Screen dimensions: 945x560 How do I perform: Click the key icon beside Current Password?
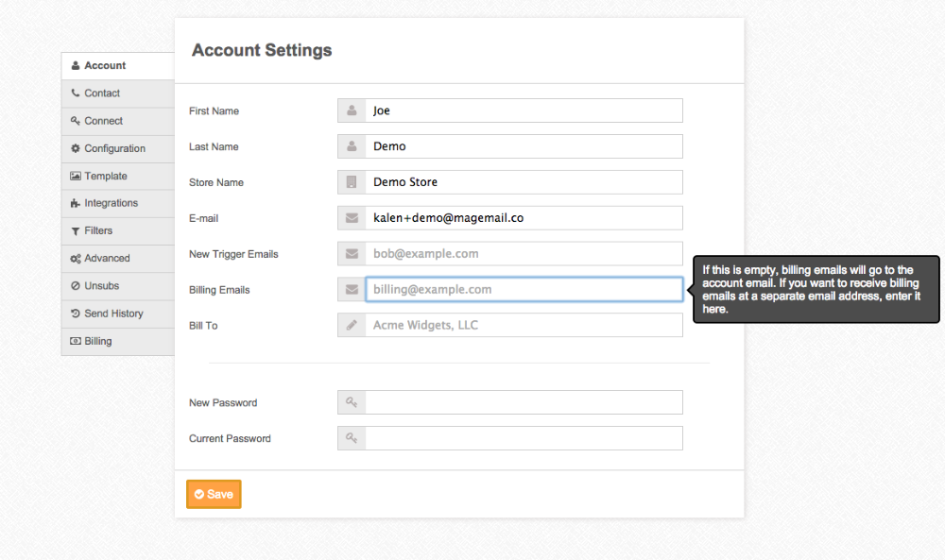pos(352,438)
